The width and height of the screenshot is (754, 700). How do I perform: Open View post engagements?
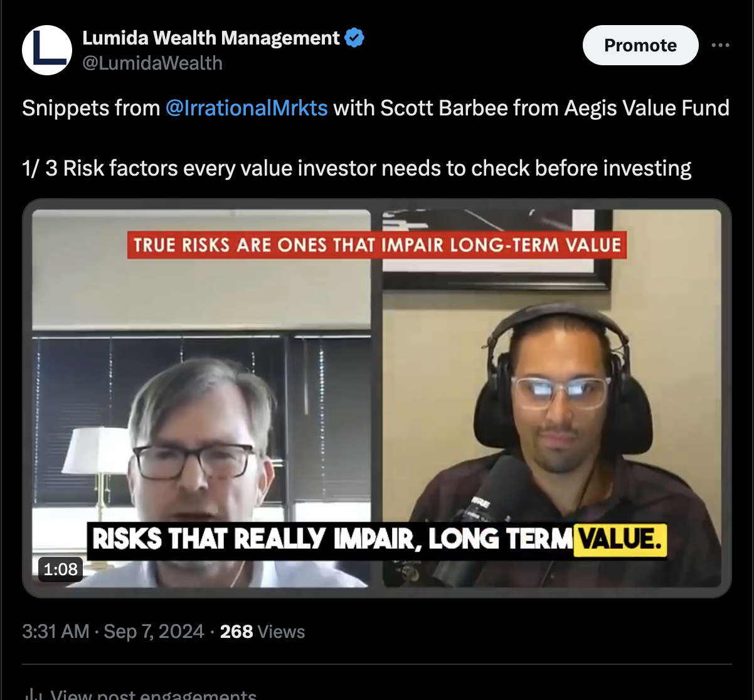153,694
